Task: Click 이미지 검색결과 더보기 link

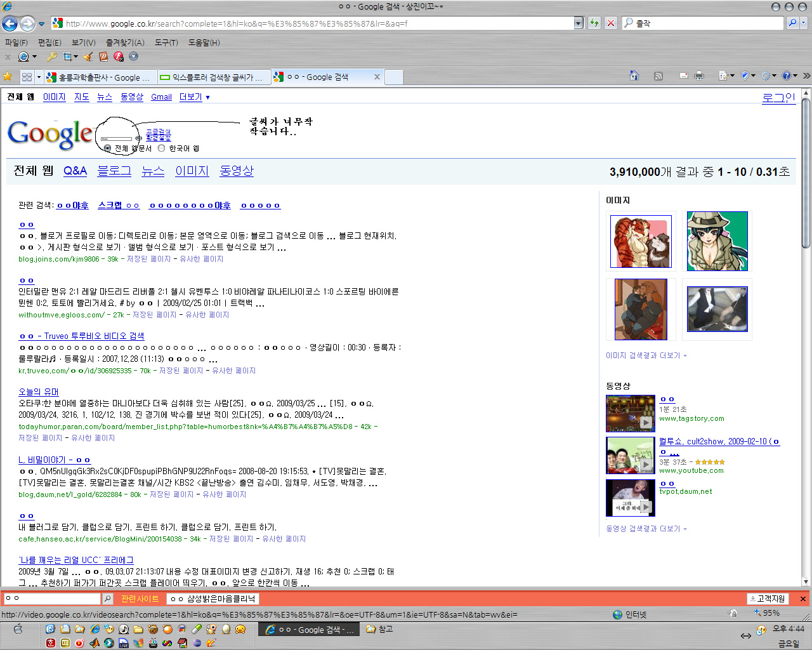Action: (646, 355)
